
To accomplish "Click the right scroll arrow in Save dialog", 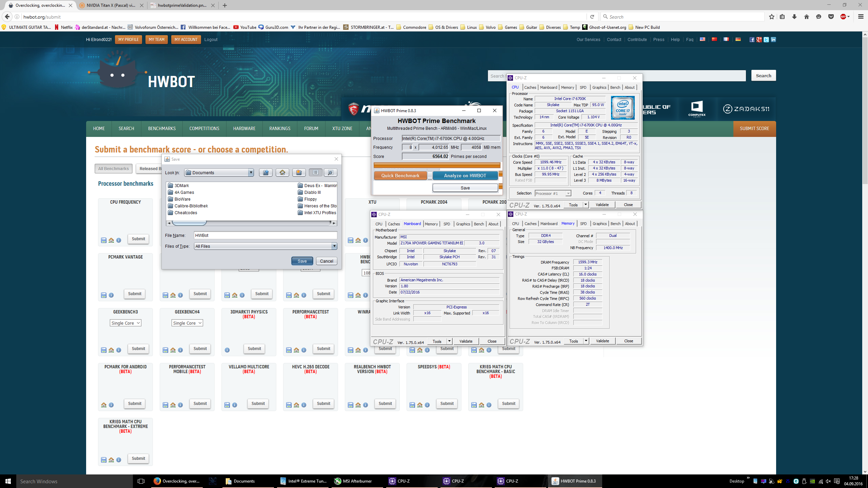I will click(334, 223).
